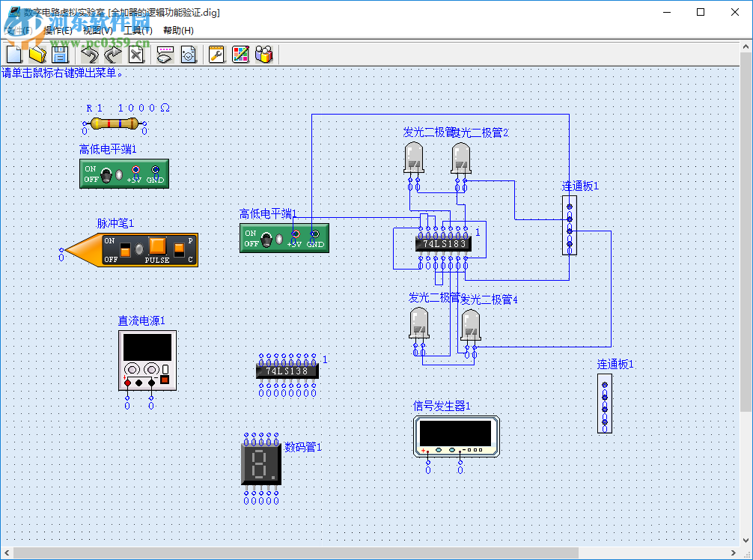Image resolution: width=753 pixels, height=560 pixels.
Task: Click the people group icon in the toolbar
Action: [263, 54]
